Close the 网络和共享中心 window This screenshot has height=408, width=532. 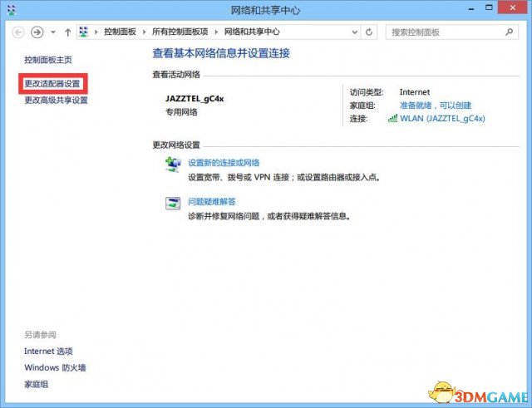click(x=513, y=7)
